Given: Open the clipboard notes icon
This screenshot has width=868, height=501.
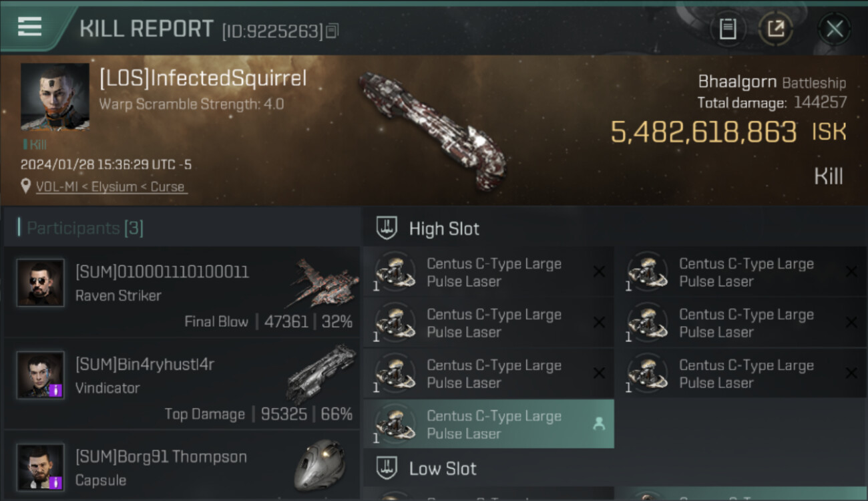Looking at the screenshot, I should coord(728,29).
